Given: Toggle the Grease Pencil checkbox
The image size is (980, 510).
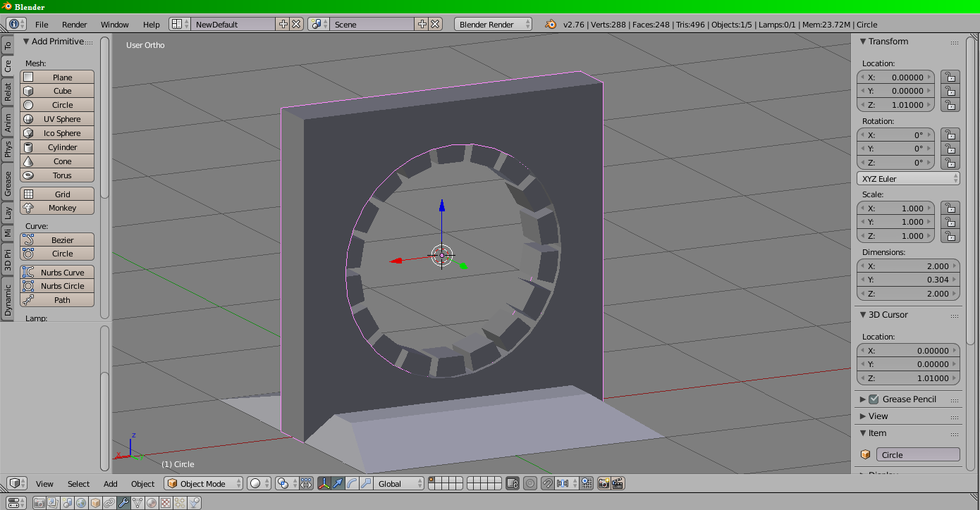Looking at the screenshot, I should coord(874,399).
